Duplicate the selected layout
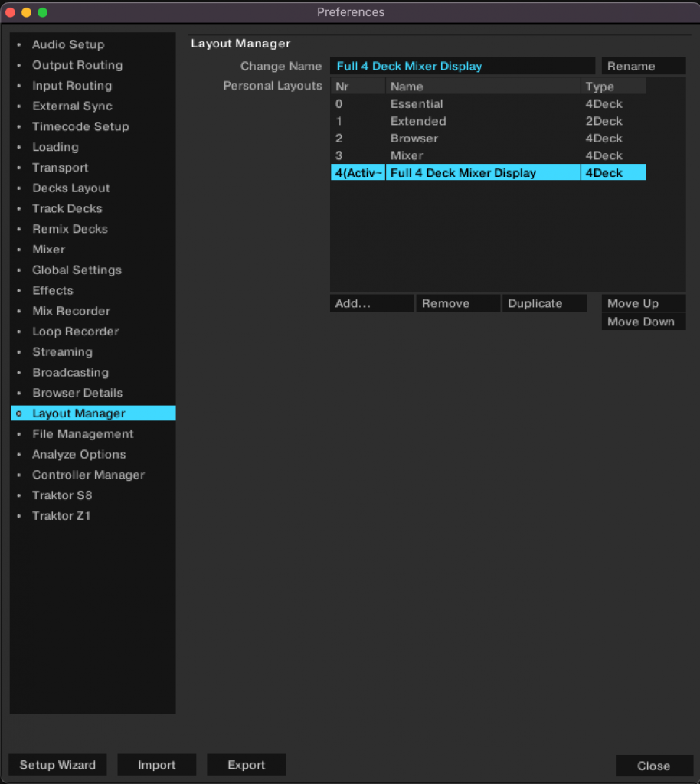This screenshot has width=700, height=784. pos(545,303)
